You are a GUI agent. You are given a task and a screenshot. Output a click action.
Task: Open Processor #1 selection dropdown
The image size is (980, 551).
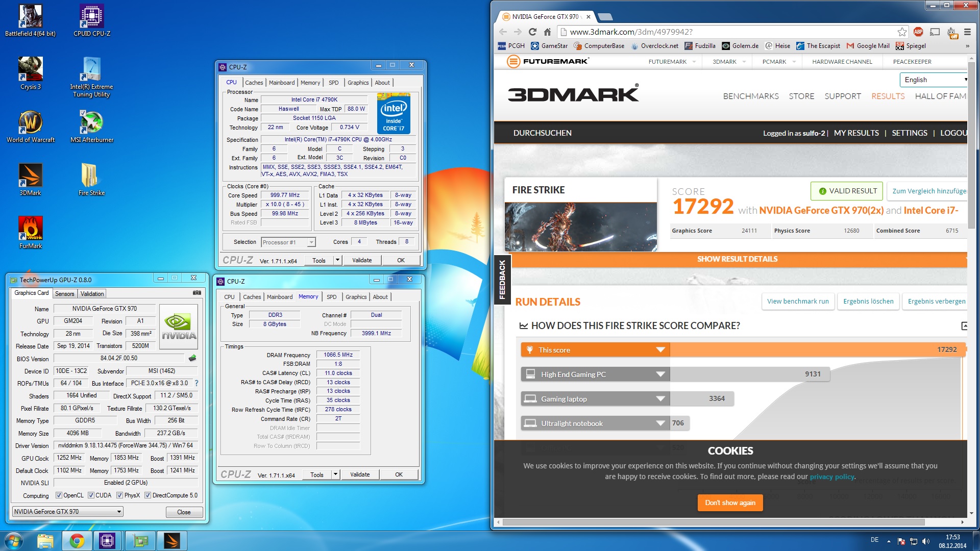point(288,242)
